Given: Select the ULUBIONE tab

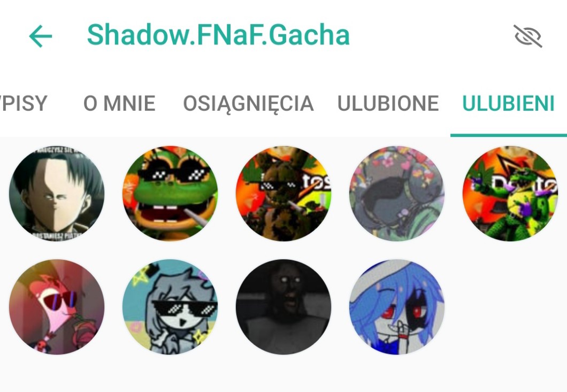Looking at the screenshot, I should pos(388,103).
